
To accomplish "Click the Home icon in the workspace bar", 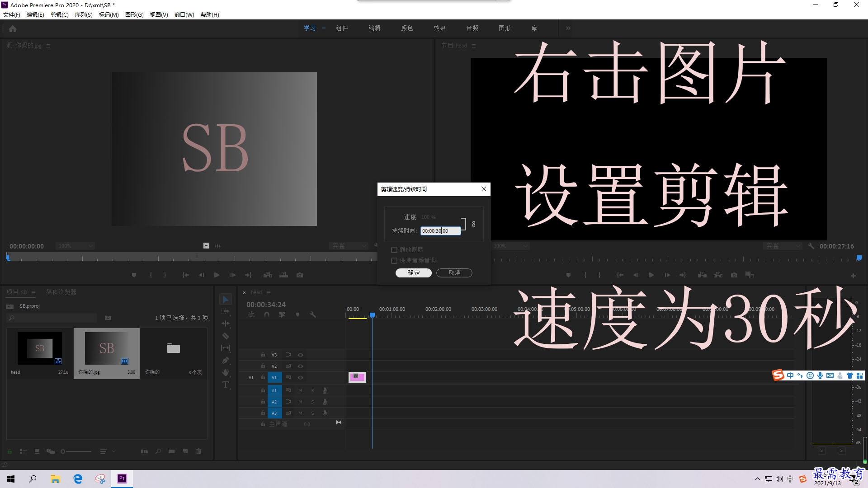I will 13,28.
